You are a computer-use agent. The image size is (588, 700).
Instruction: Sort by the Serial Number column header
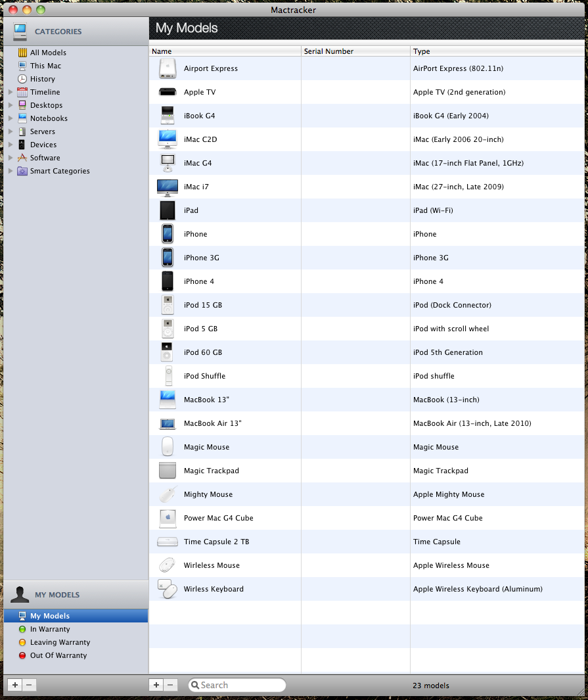(x=355, y=51)
